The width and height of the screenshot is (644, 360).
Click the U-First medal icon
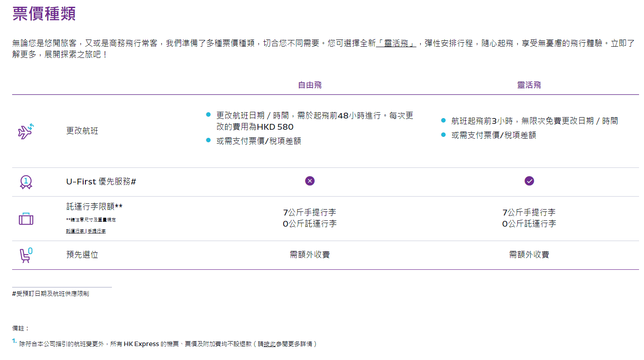[26, 182]
